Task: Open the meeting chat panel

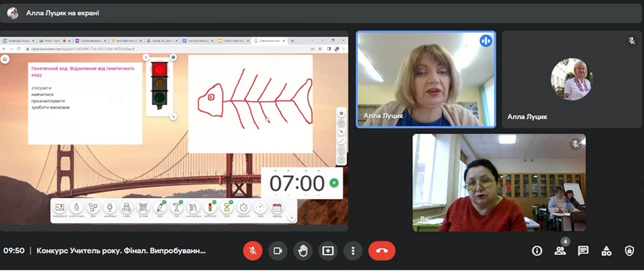Action: click(583, 251)
